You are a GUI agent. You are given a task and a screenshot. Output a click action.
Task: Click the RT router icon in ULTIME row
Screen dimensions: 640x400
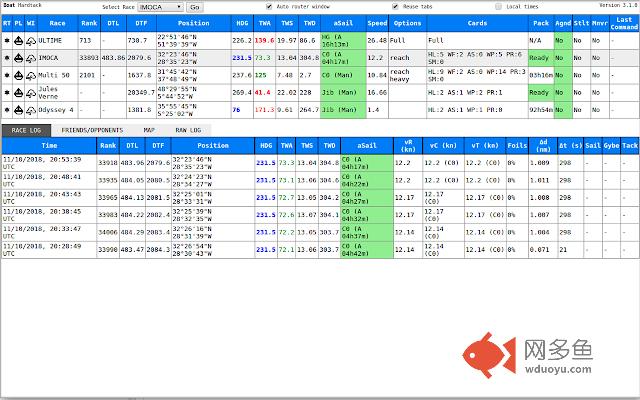click(7, 40)
